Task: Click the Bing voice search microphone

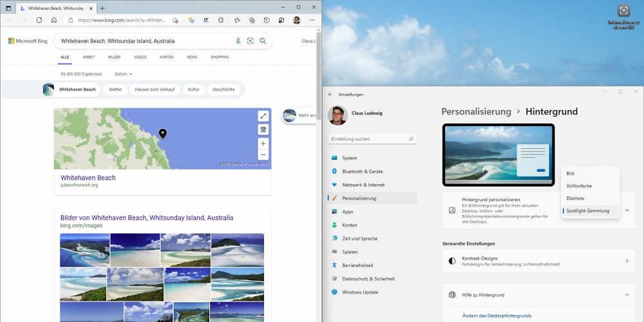Action: coord(238,41)
